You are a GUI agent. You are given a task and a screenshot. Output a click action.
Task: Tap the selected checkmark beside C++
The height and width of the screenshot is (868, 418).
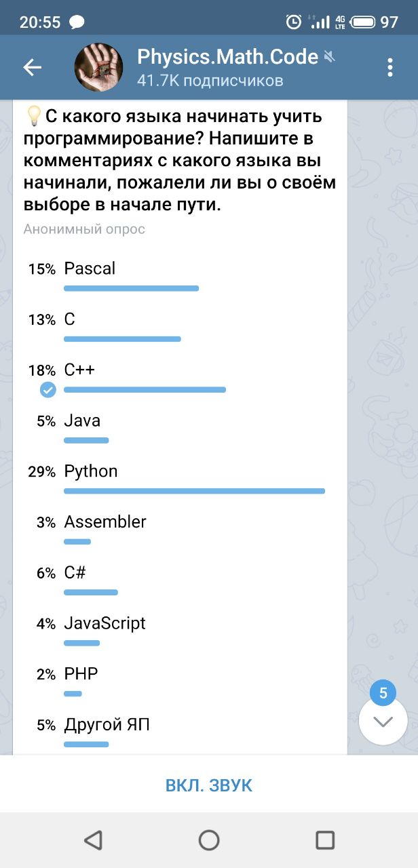tap(47, 390)
